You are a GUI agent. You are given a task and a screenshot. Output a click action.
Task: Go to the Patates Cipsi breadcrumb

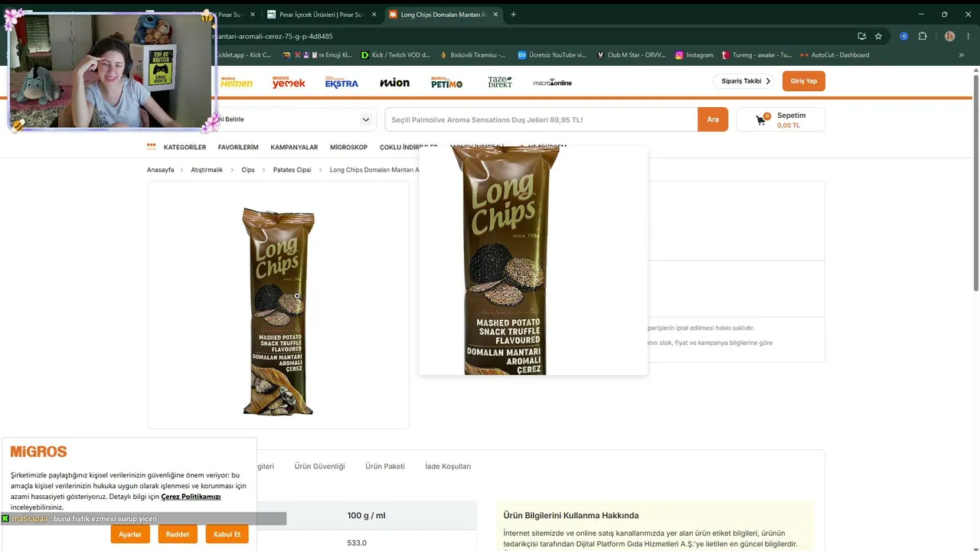pos(292,170)
